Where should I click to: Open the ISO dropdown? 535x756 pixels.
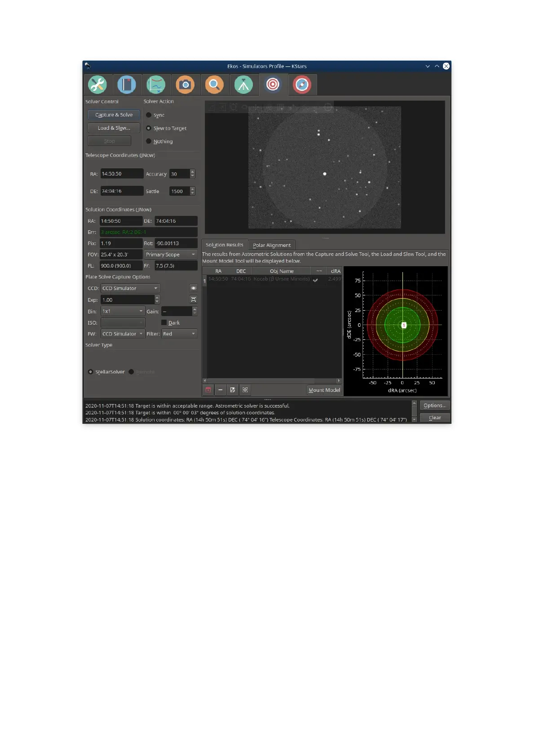pos(123,322)
